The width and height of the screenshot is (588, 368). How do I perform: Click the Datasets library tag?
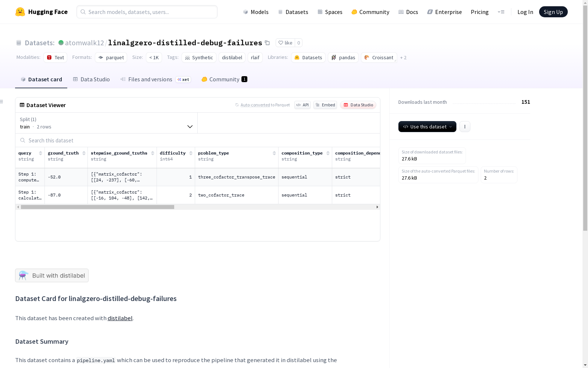(x=308, y=57)
